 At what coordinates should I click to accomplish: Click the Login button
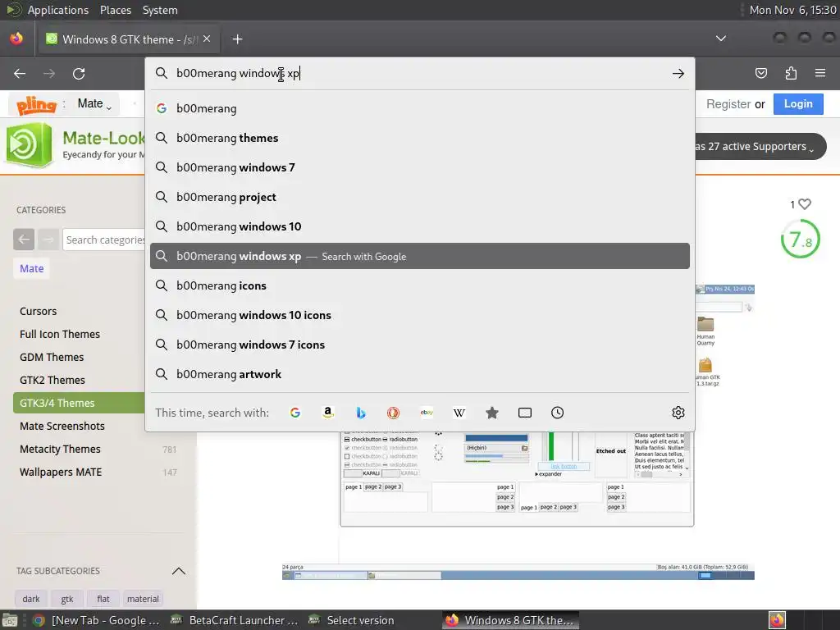click(798, 104)
